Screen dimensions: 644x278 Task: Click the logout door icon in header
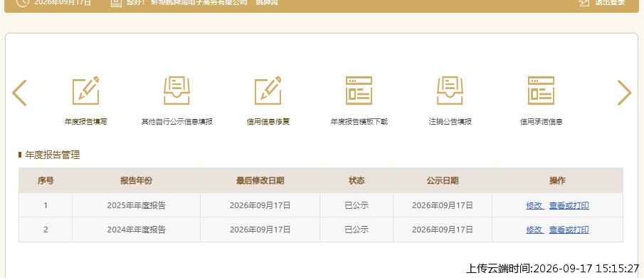(x=584, y=2)
